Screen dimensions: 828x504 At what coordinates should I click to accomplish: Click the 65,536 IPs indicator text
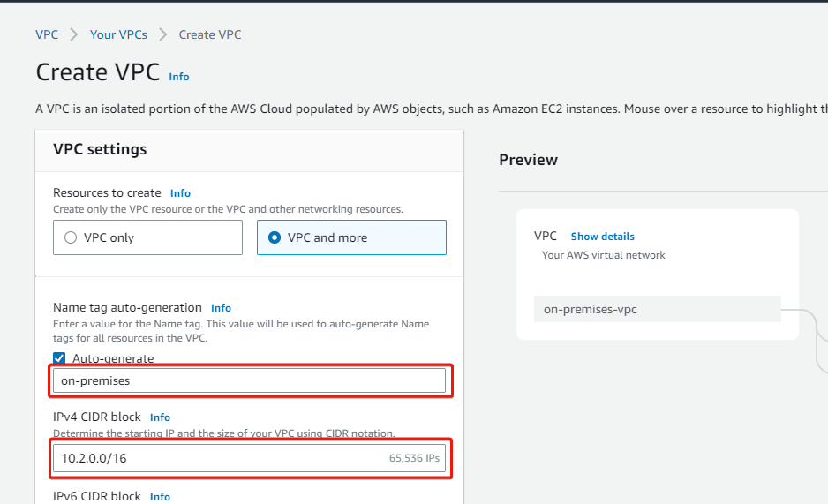(415, 458)
